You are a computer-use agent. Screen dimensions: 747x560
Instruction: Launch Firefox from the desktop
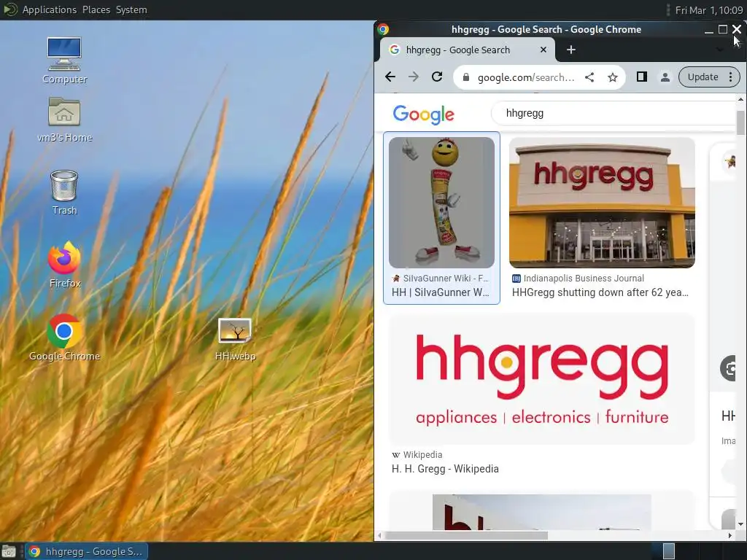click(64, 265)
